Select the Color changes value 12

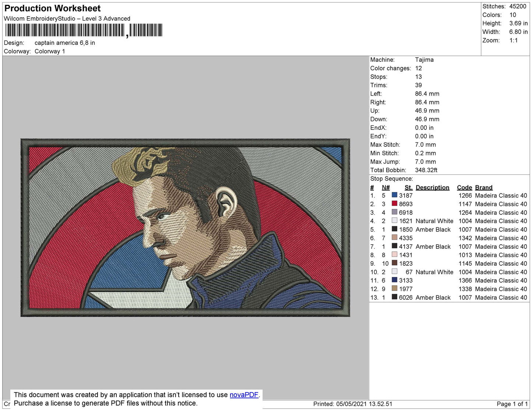pos(419,68)
